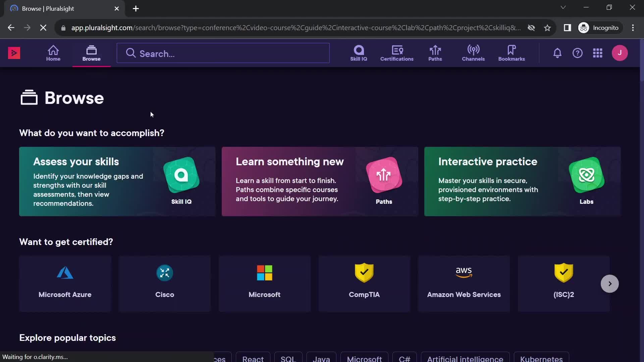Open notification bell panel

(x=557, y=53)
